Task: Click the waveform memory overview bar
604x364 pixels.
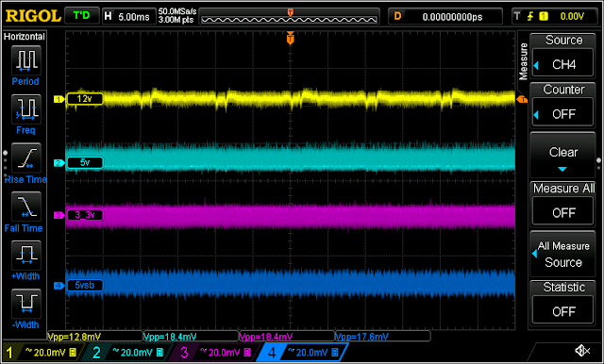Action: pos(290,16)
